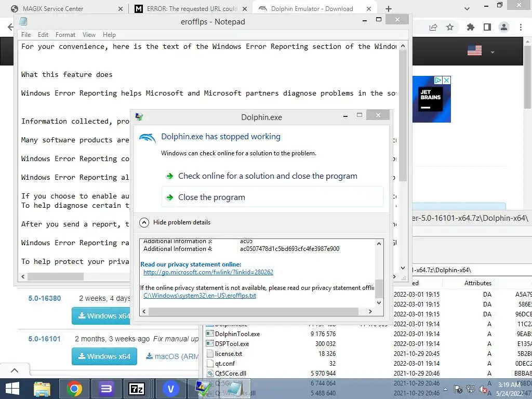Click Chrome share page icon
This screenshot has width=532, height=399.
[433, 27]
